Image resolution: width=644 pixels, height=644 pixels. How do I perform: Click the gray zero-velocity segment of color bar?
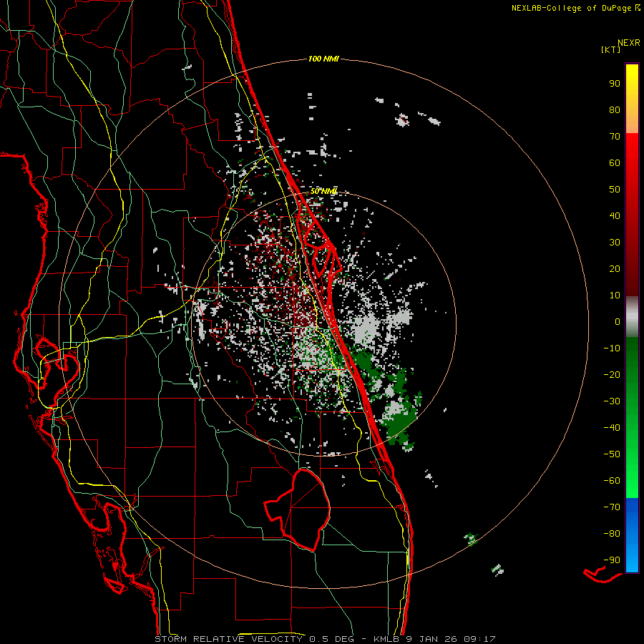[x=632, y=317]
